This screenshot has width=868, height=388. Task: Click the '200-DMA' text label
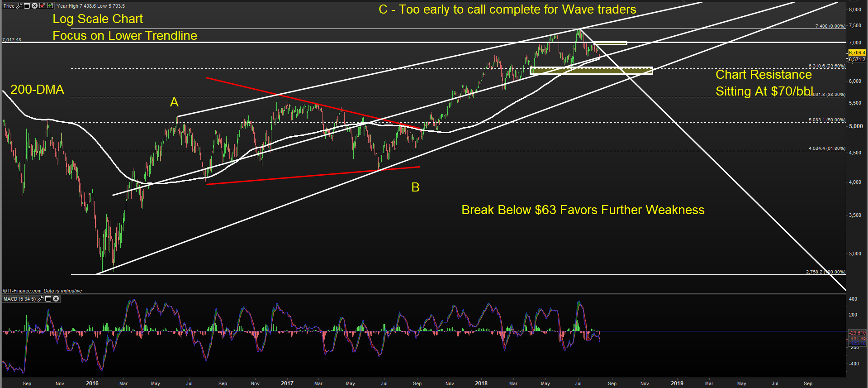(x=37, y=90)
